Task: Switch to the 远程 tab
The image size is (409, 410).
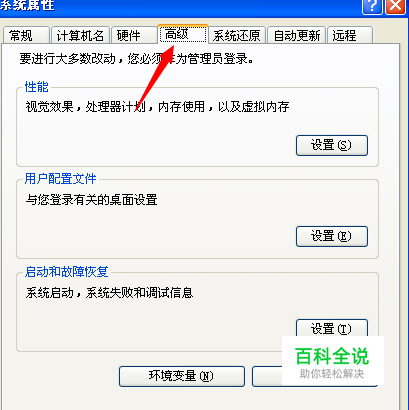Action: [350, 35]
